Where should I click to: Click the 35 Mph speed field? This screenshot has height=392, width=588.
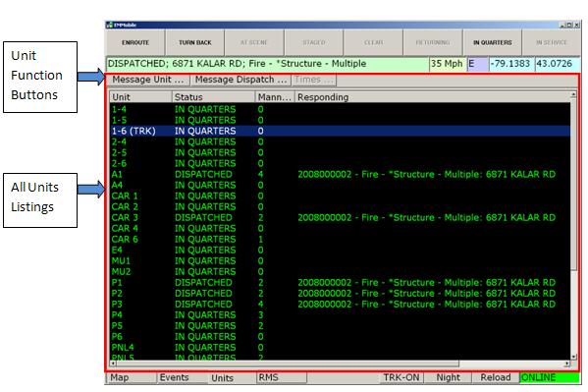point(447,64)
